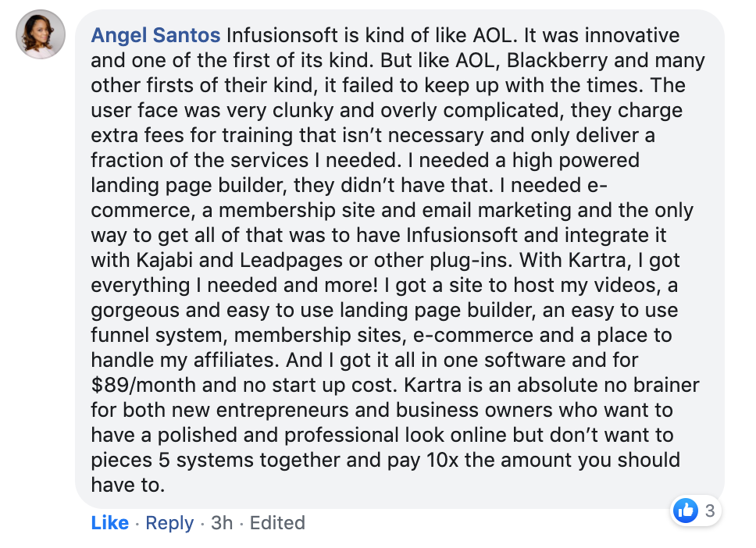Reply to Angel Santos's comment
This screenshot has height=548, width=756.
[x=169, y=522]
